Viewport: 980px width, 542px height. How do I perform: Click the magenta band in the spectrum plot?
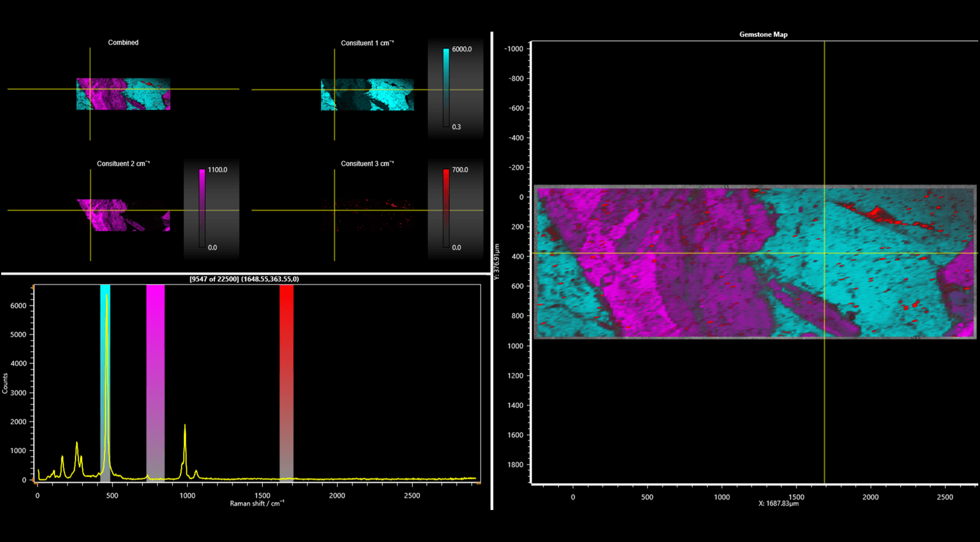point(155,382)
